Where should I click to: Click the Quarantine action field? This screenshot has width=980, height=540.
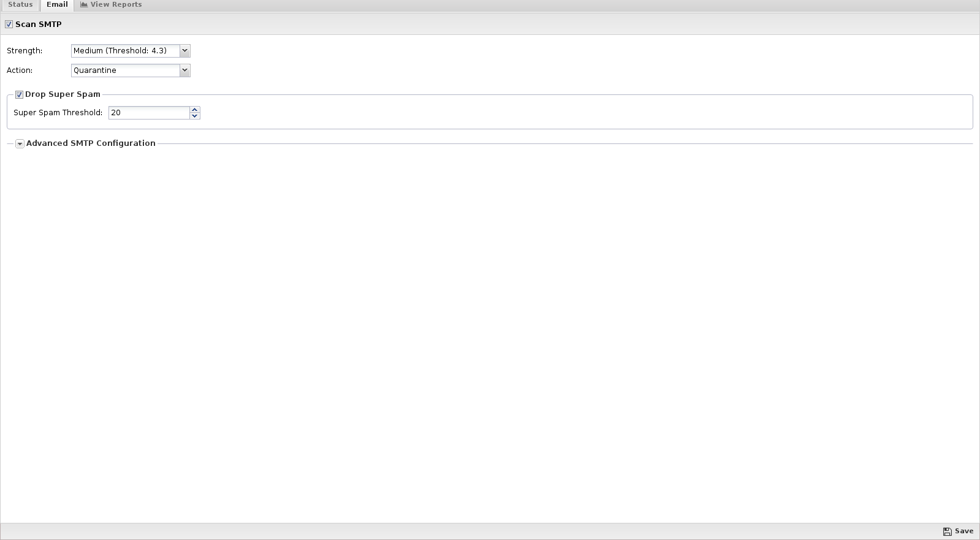coord(126,70)
